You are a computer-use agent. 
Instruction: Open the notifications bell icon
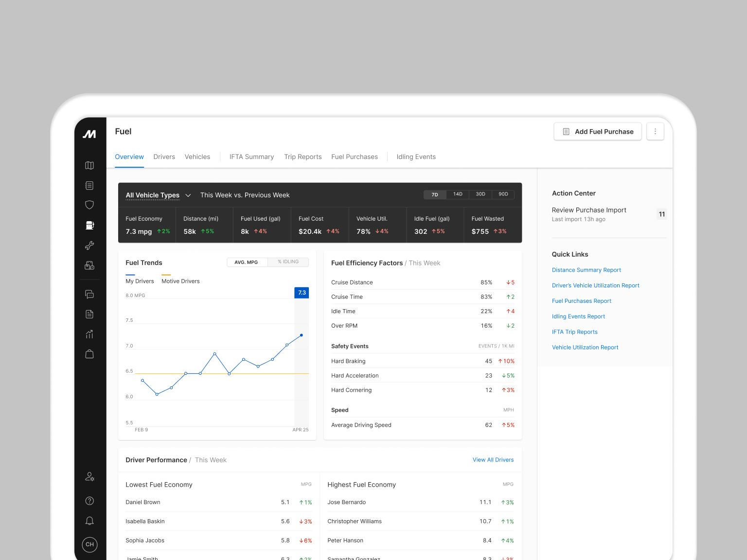pos(89,521)
